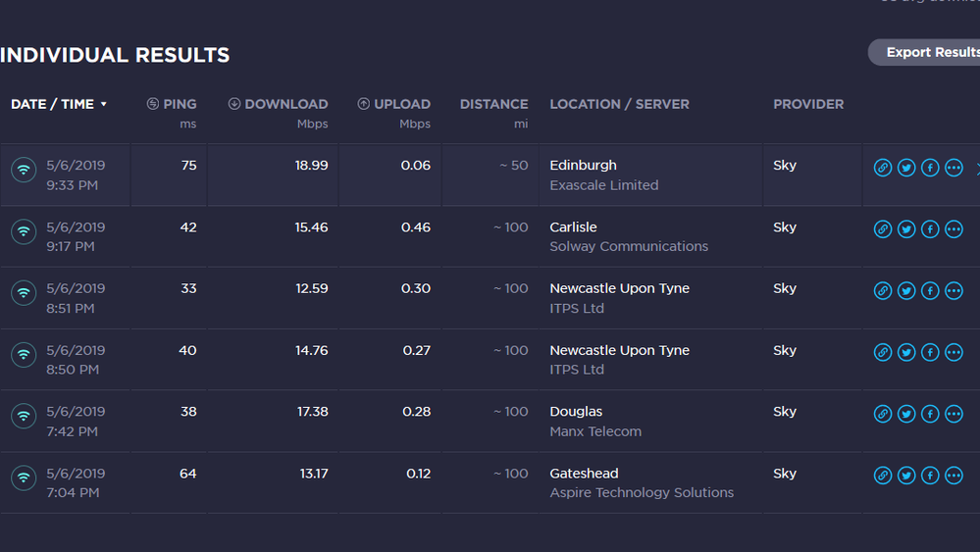Share the Douglas result on Twitter

click(906, 414)
